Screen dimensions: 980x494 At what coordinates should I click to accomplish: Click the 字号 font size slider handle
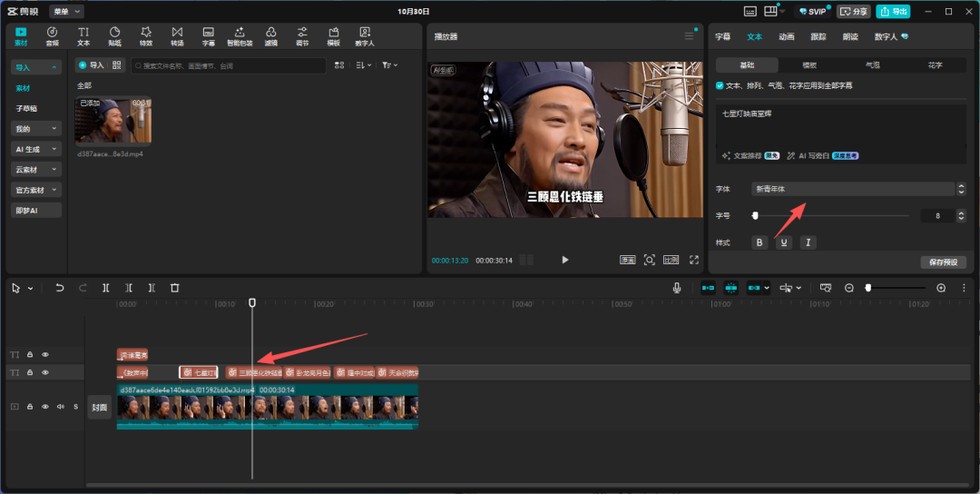[x=755, y=215]
